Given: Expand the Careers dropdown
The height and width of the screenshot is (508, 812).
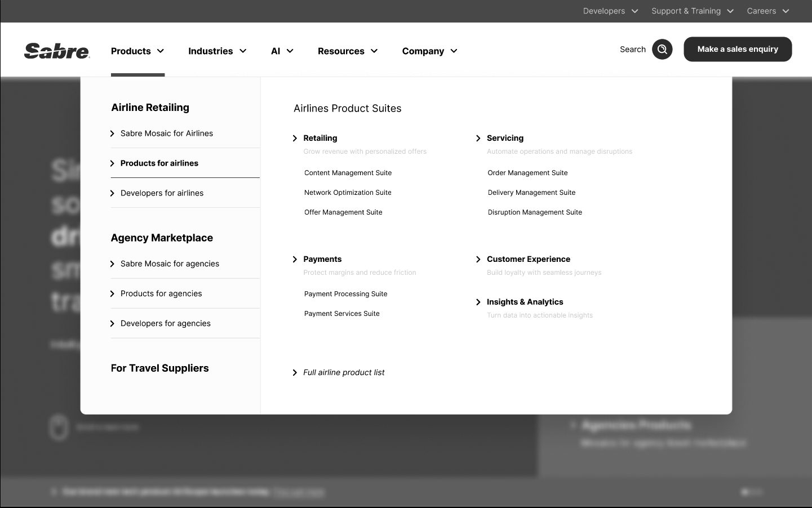Looking at the screenshot, I should 768,11.
